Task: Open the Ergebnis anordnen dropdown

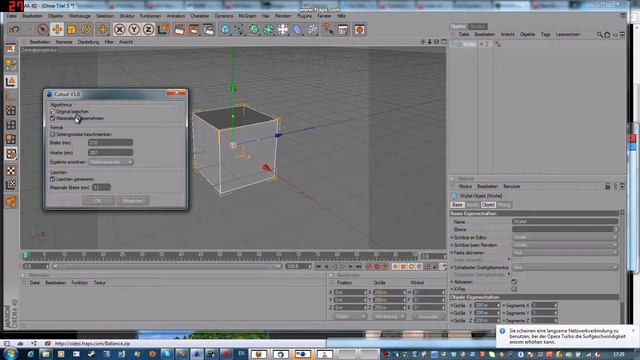Action: 110,162
